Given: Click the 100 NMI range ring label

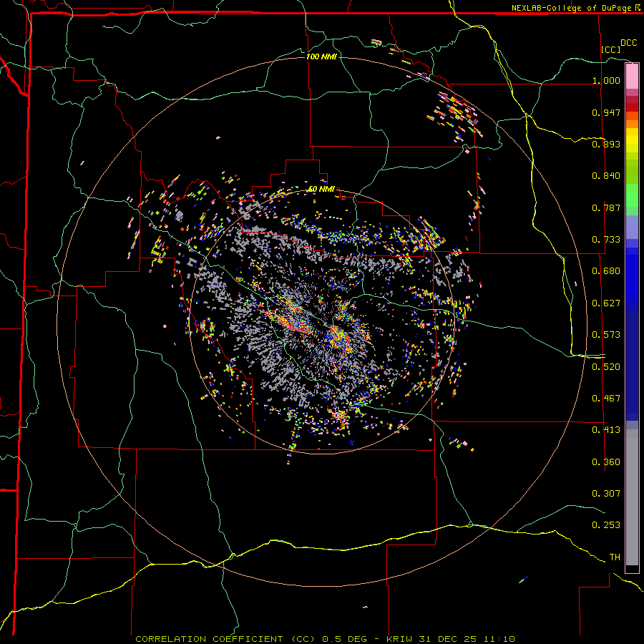Looking at the screenshot, I should 321,57.
